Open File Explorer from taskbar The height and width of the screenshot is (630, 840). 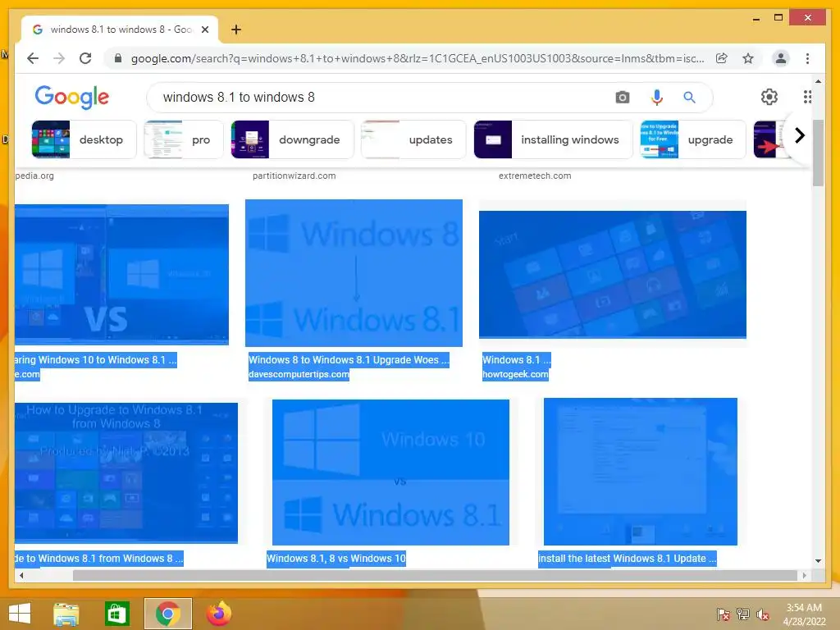point(66,614)
